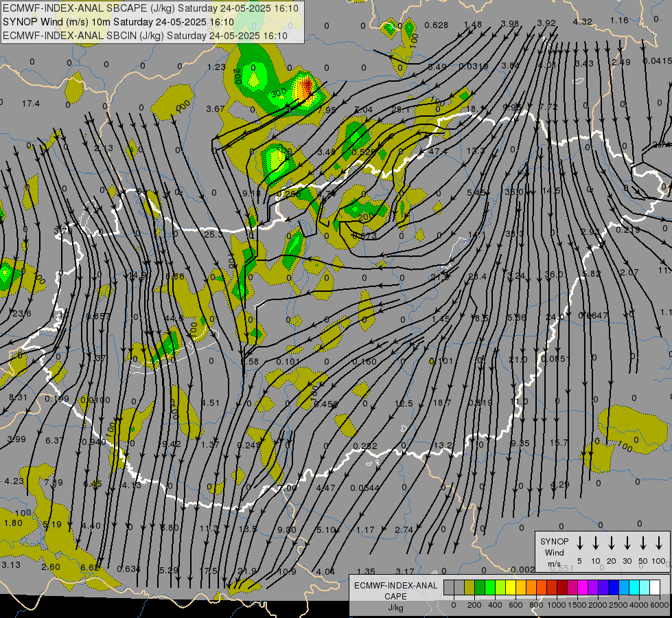Click the grid value '23.6' on the map
The image size is (672, 618).
click(x=21, y=314)
